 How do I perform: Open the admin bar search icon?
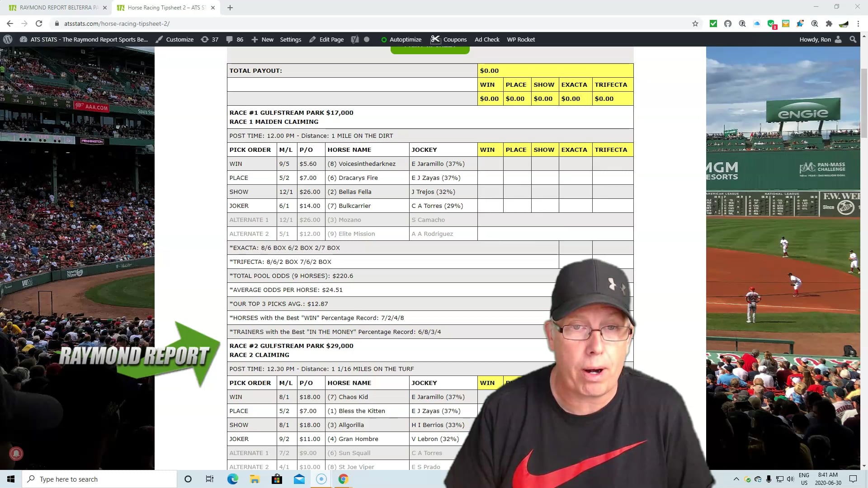[x=853, y=39]
